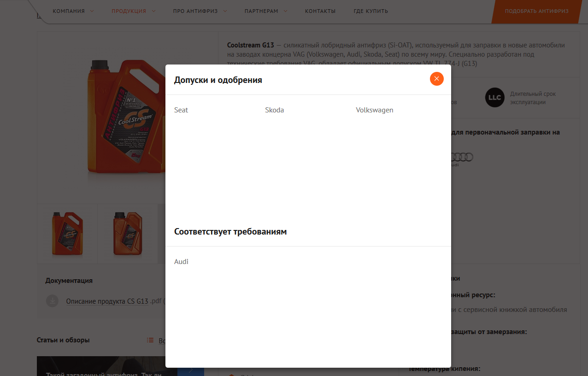Click Audi under Соответствует требованиям
Screen dimensions: 588x376
pos(181,262)
